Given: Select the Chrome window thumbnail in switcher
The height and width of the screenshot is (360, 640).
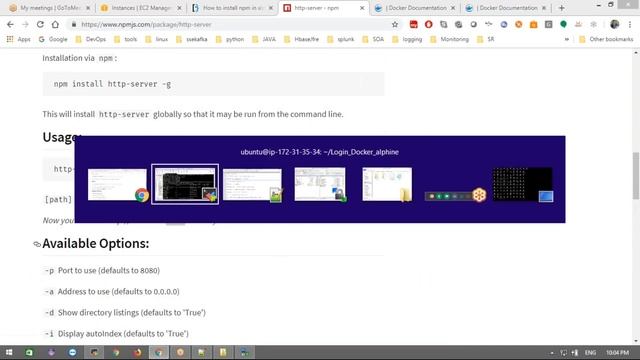Looking at the screenshot, I should click(x=118, y=184).
